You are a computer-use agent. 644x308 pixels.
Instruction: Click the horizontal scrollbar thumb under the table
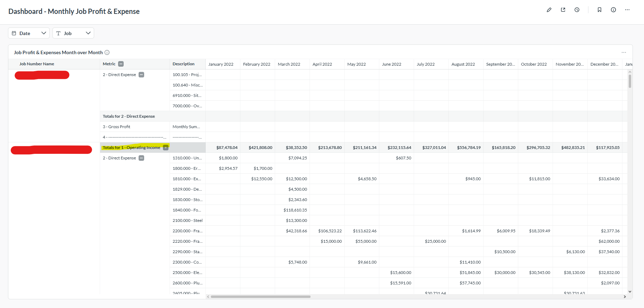coord(261,297)
